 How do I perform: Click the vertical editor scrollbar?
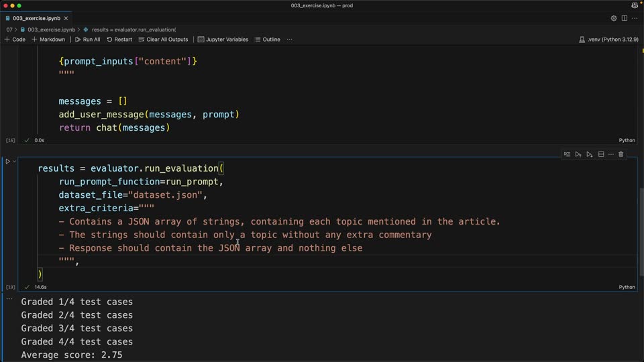click(641, 231)
